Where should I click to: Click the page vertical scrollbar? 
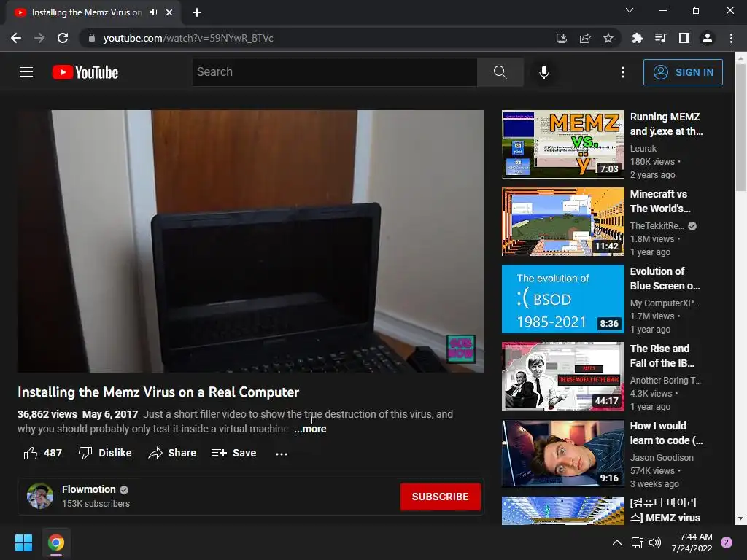tap(740, 128)
